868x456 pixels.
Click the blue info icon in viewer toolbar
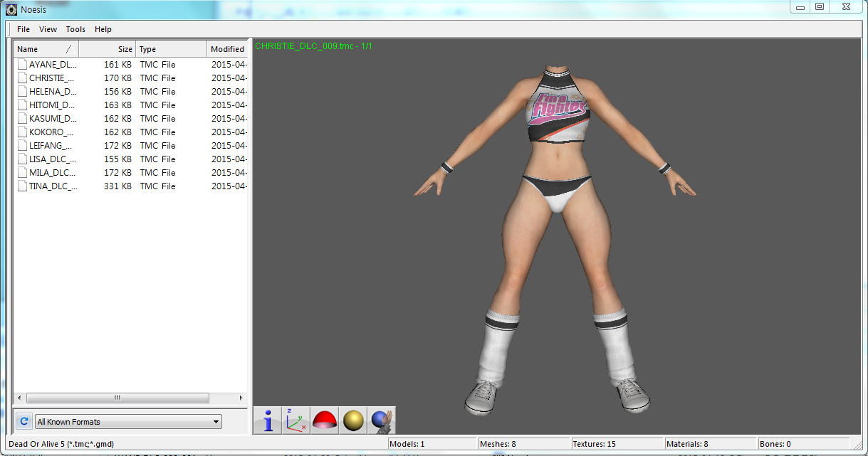point(268,420)
